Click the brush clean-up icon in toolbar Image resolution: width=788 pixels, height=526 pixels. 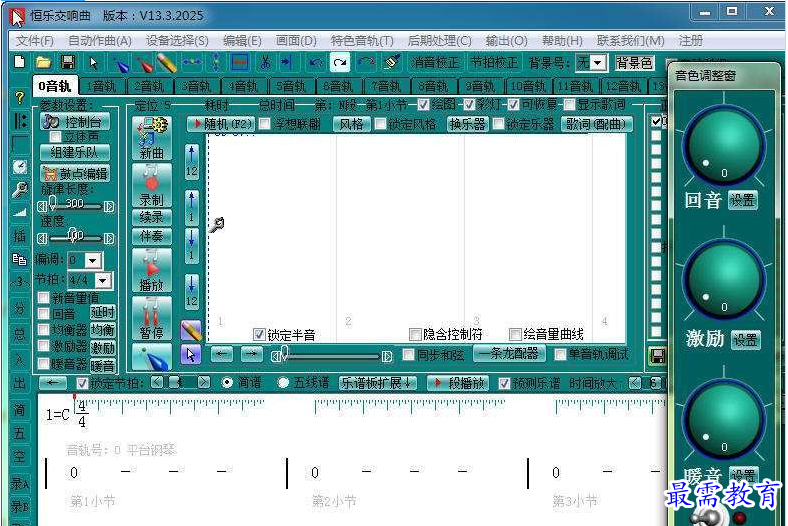[x=391, y=63]
